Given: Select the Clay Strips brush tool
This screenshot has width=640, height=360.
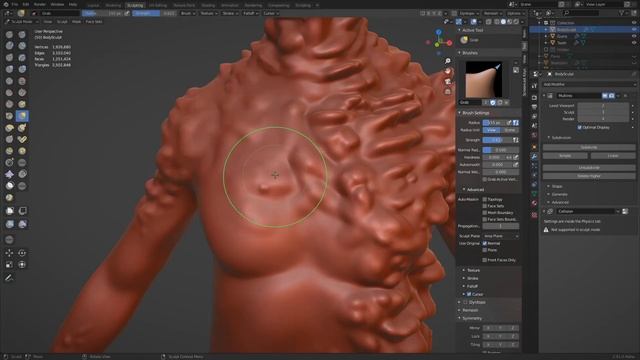Looking at the screenshot, I should (x=22, y=46).
